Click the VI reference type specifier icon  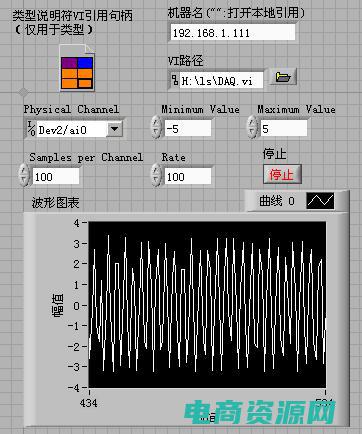coord(77,68)
